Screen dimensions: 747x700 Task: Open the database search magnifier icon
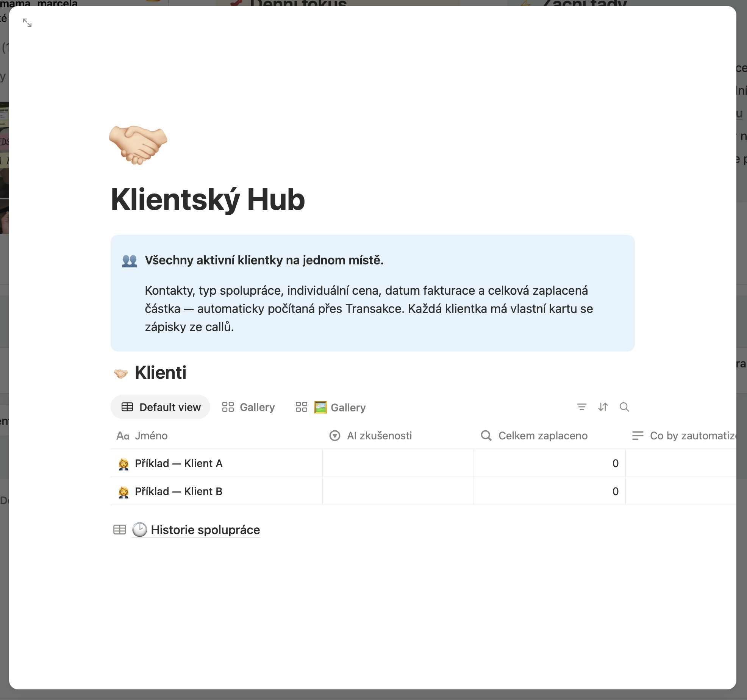tap(624, 407)
